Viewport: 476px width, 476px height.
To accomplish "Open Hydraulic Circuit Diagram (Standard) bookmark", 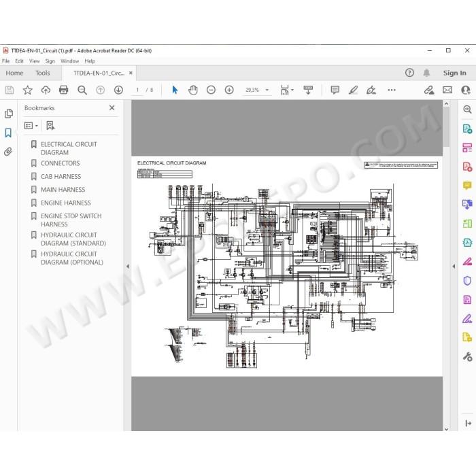I will coord(73,239).
